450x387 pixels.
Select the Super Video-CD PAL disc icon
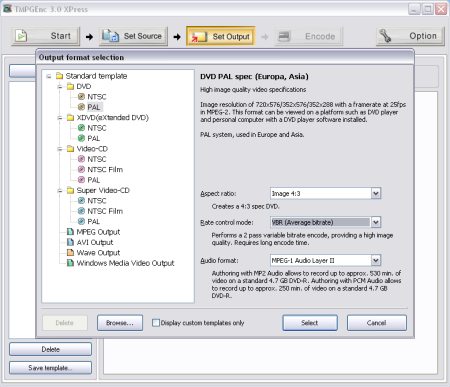pyautogui.click(x=81, y=221)
